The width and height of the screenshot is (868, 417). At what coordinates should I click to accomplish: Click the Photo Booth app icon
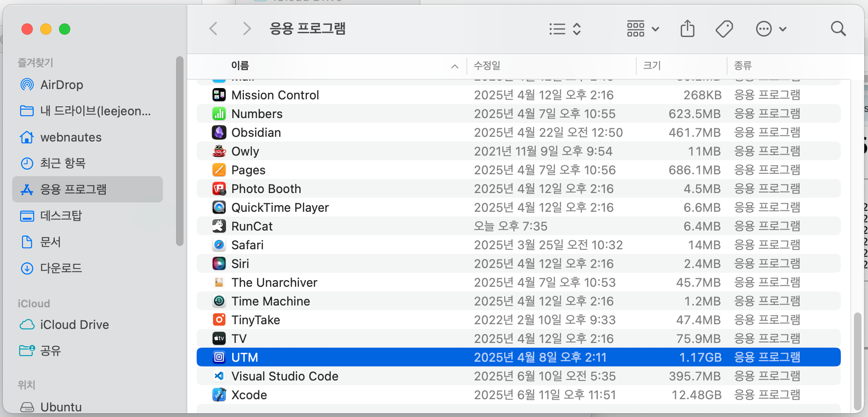[x=219, y=189]
